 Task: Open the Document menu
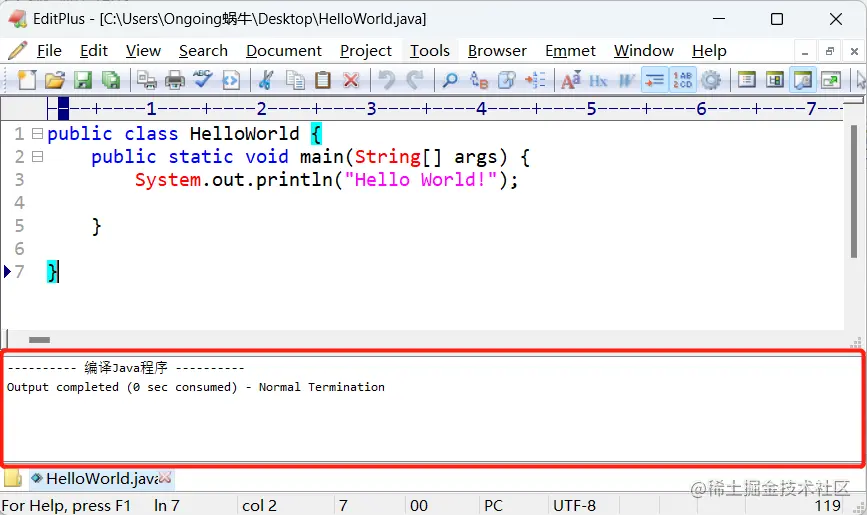coord(284,51)
